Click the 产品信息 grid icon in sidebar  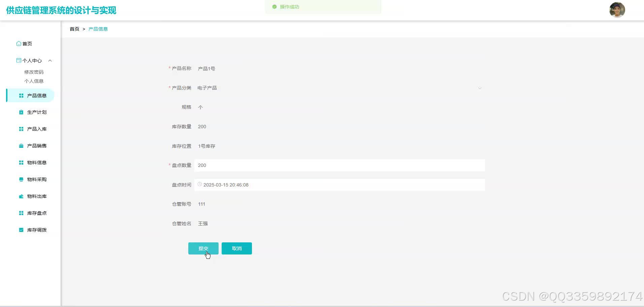(21, 96)
